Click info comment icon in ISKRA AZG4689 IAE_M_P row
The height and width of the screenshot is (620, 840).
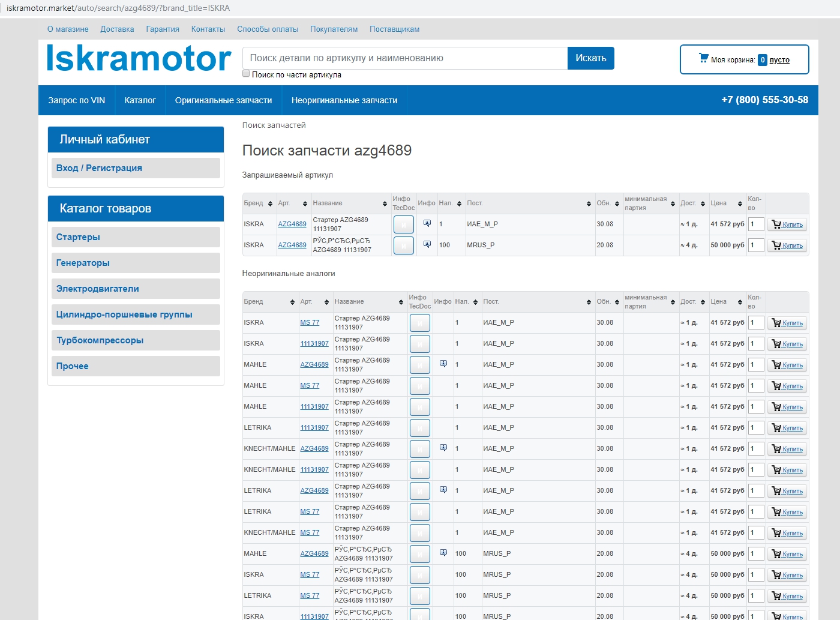pos(427,223)
